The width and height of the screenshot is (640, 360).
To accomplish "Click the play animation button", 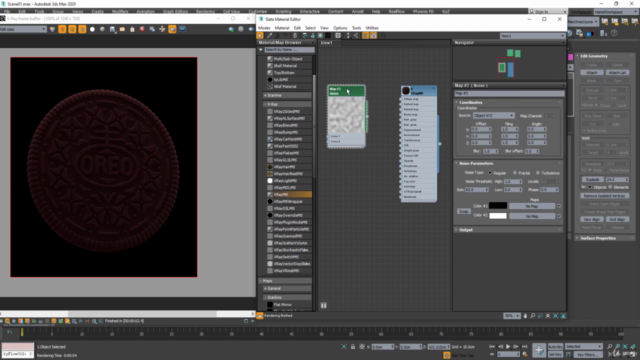I will click(508, 347).
